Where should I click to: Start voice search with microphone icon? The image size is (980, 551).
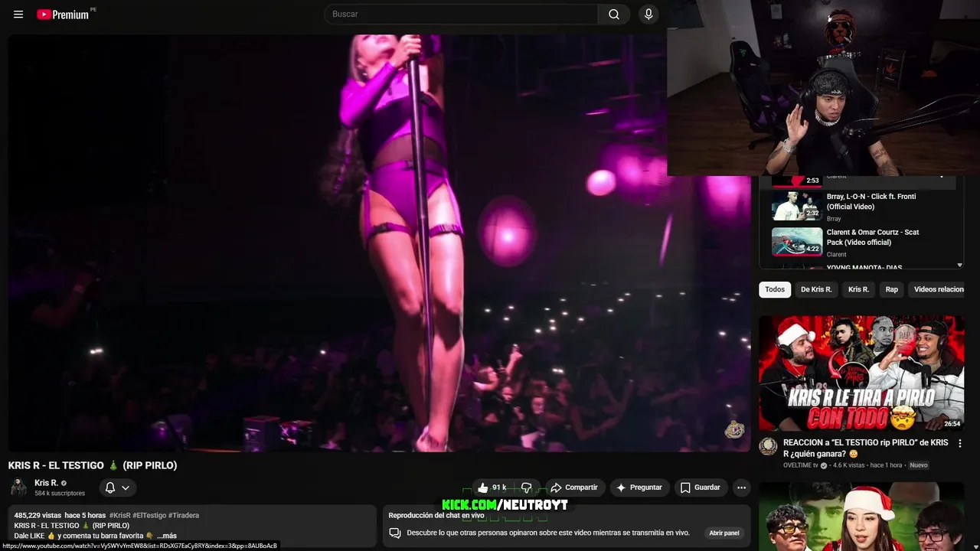click(648, 14)
